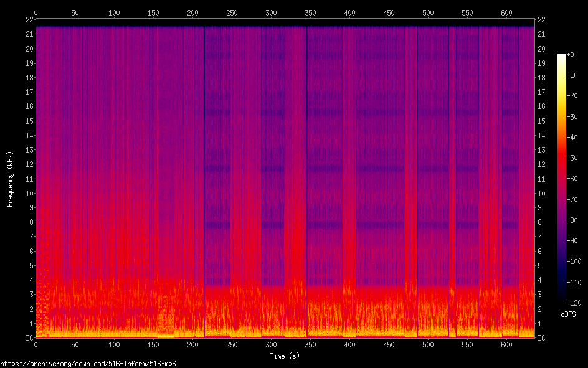Click the DC label on left frequency axis
This screenshot has width=588, height=368.
coord(29,338)
